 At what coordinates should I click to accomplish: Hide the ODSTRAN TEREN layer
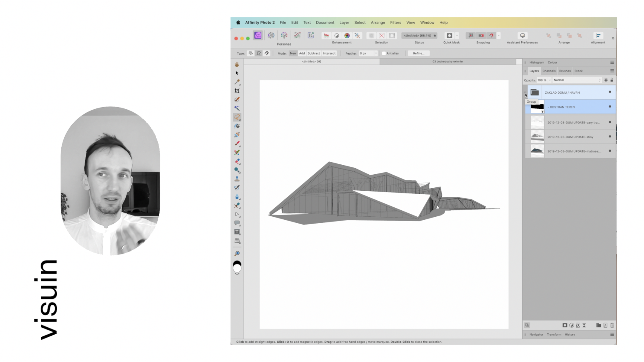610,106
